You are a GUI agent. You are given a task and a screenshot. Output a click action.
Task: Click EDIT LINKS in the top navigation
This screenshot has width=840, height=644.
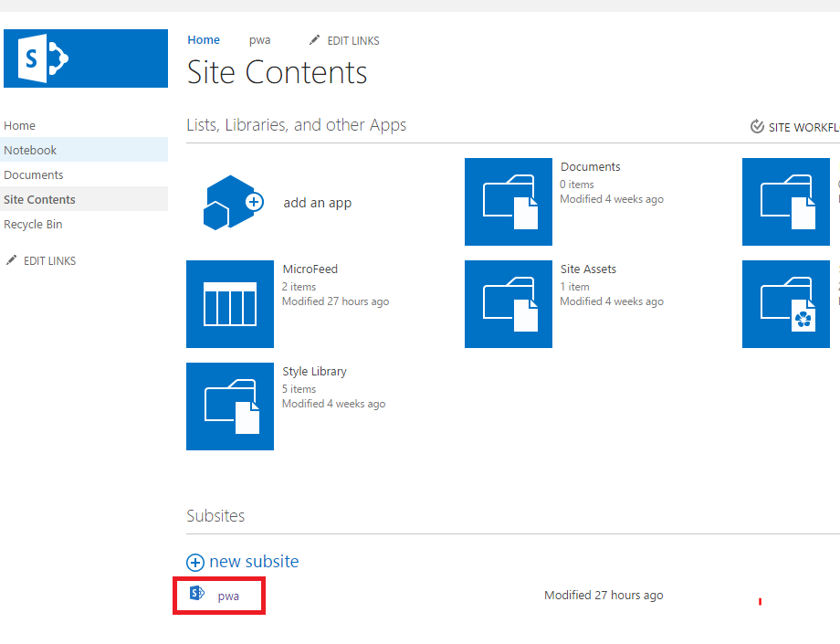click(x=353, y=41)
